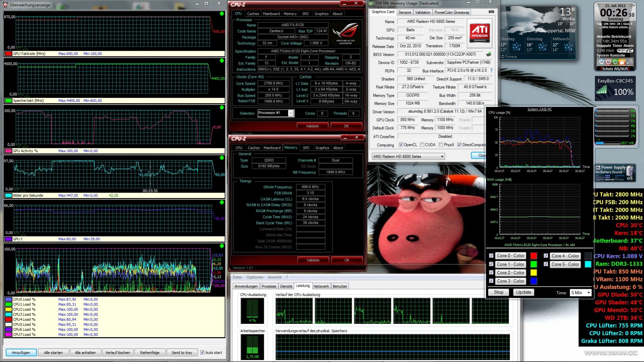Open the Netzwerk tab in Task Manager
Screen dimensions: 644x362
click(x=321, y=286)
